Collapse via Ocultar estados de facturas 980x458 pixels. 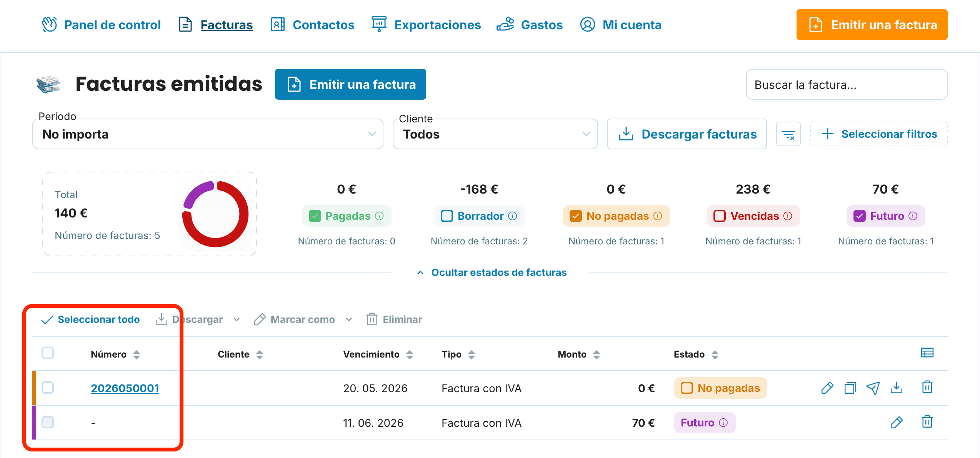click(492, 272)
